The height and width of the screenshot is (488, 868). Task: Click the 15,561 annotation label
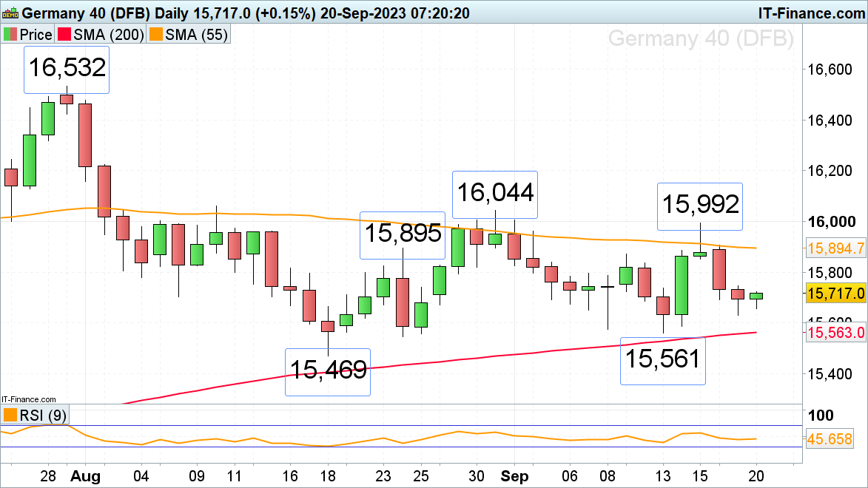click(x=662, y=360)
